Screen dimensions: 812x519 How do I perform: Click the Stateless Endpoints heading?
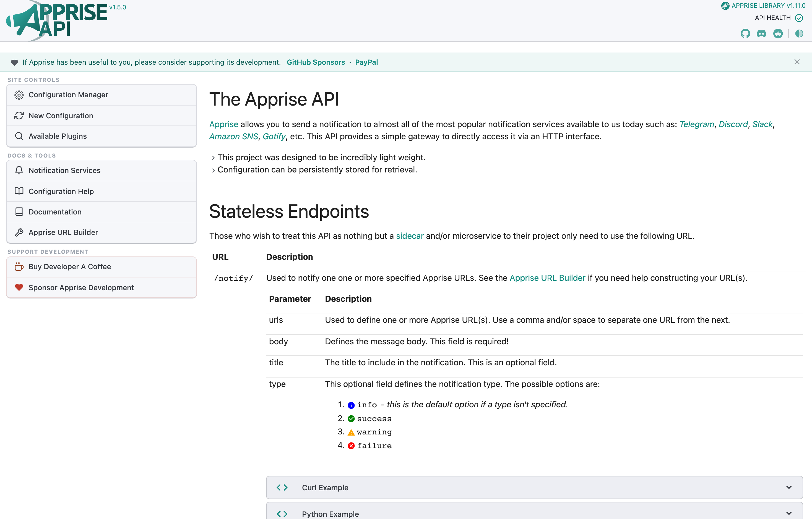(x=289, y=211)
